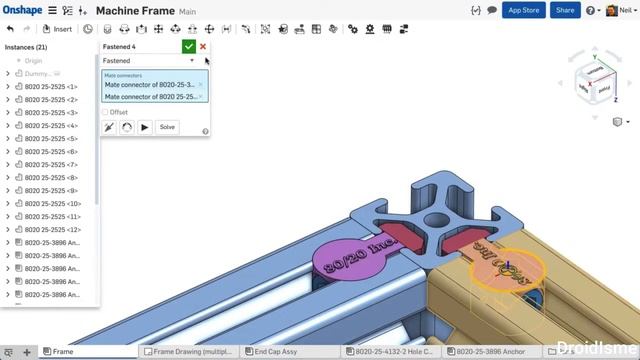Screen dimensions: 640x360
Task: Click the Redo arrow in the toolbar
Action: 27,29
